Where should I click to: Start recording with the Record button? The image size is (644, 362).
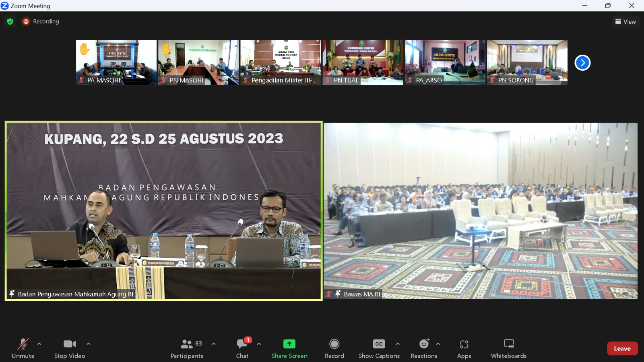(x=334, y=349)
